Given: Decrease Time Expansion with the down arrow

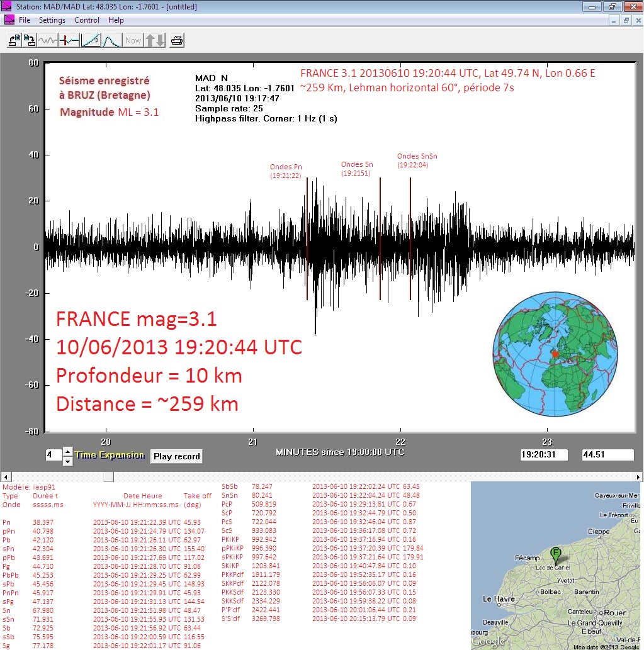Looking at the screenshot, I should (68, 461).
